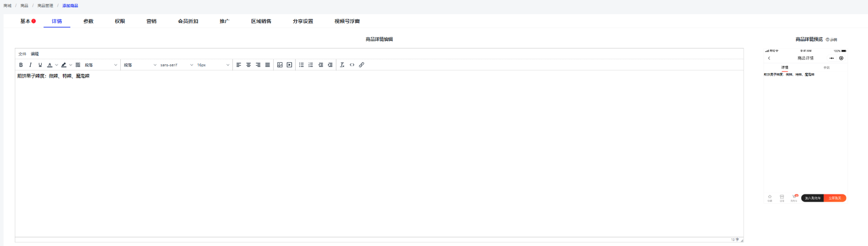The width and height of the screenshot is (868, 246).
Task: Apply bulleted list formatting
Action: [x=301, y=65]
